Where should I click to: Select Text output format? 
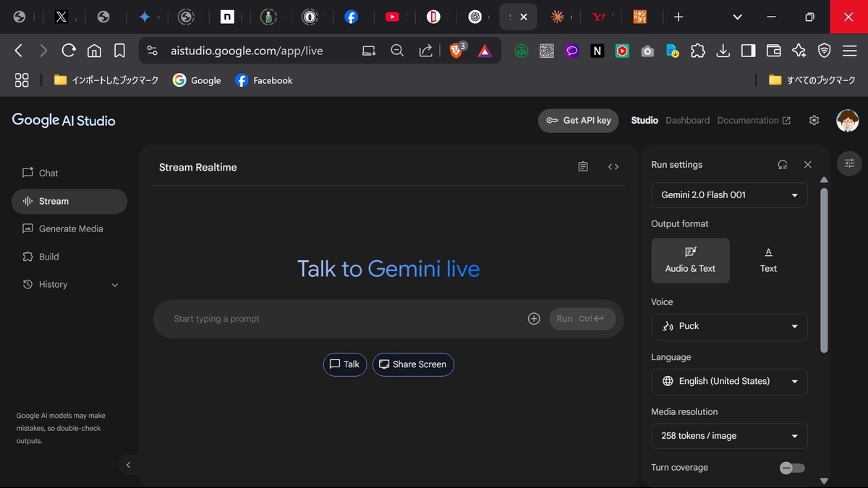(768, 260)
